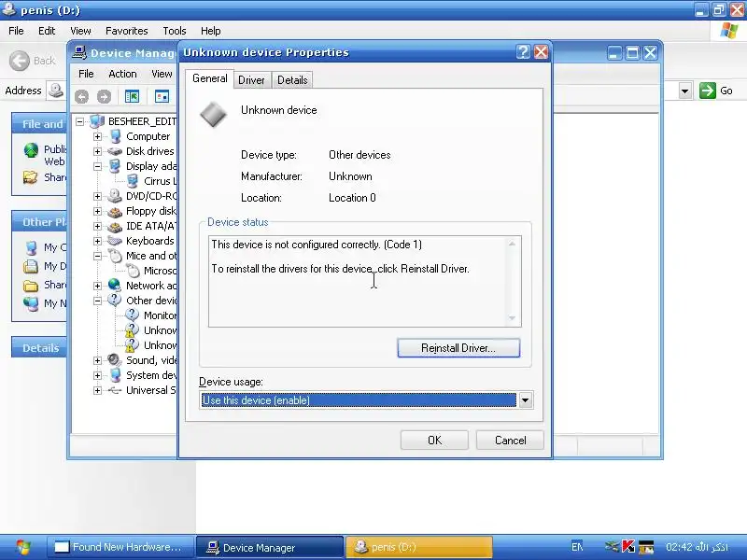747x560 pixels.
Task: Open Edit menu in Explorer window
Action: pyautogui.click(x=47, y=31)
